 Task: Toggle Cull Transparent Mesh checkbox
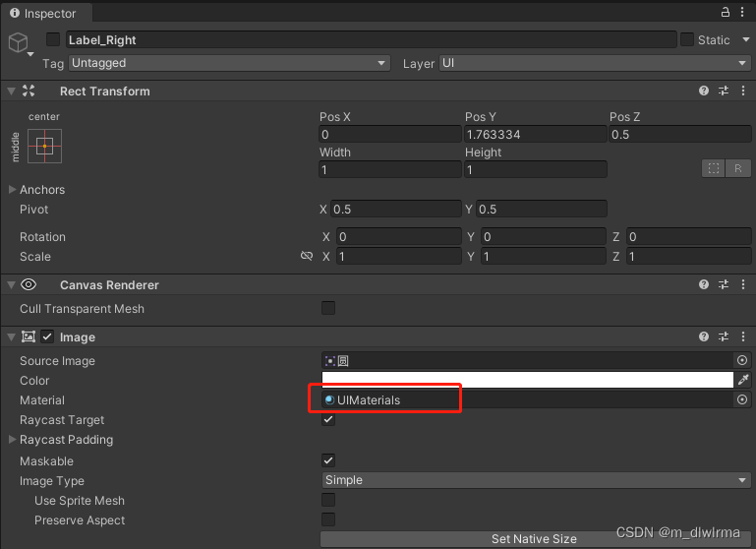[x=328, y=308]
